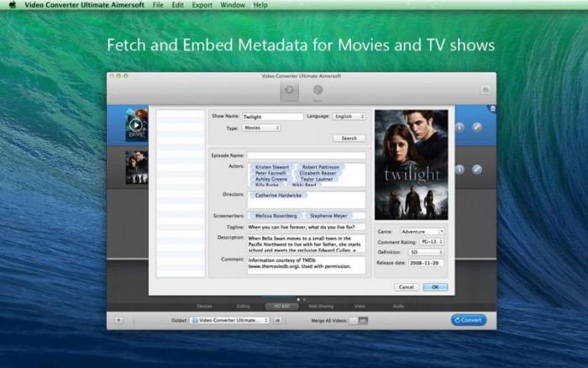Click the Show Name field containing Twilight
Screen dimensions: 588x368
[271, 116]
